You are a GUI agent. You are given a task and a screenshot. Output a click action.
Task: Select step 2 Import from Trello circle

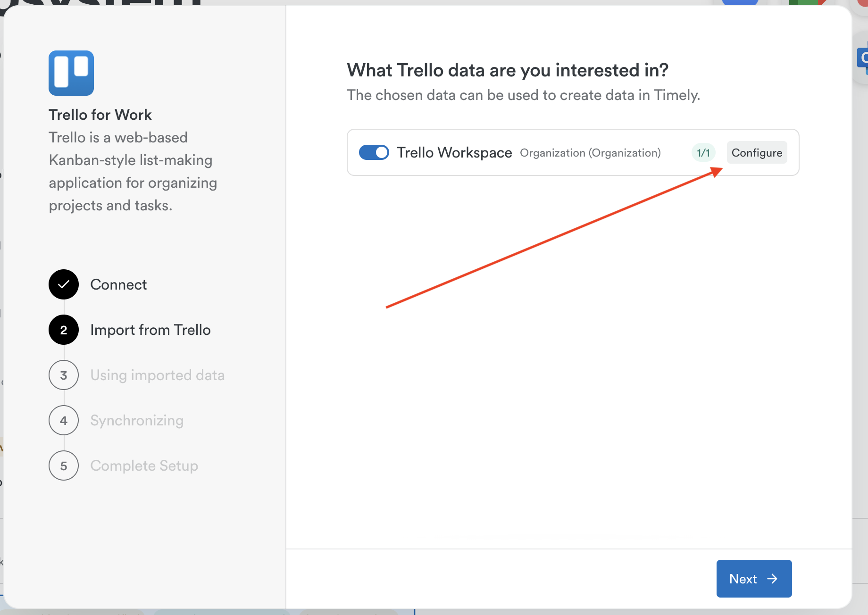pyautogui.click(x=63, y=330)
